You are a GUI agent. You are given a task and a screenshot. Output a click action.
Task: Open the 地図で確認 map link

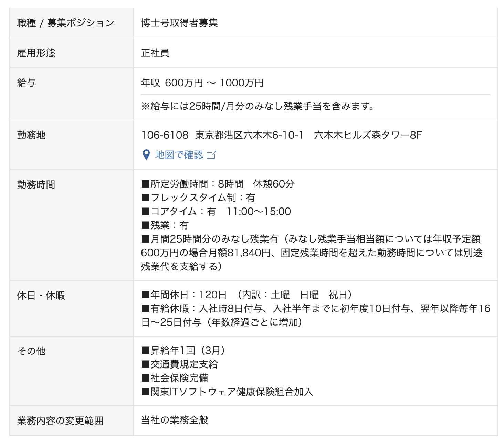point(179,155)
